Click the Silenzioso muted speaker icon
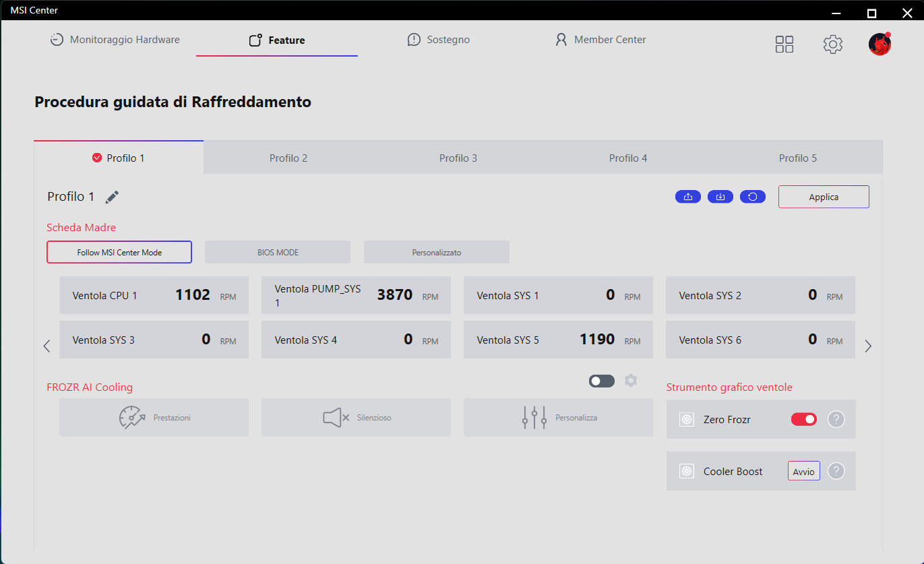This screenshot has height=564, width=924. coord(336,418)
